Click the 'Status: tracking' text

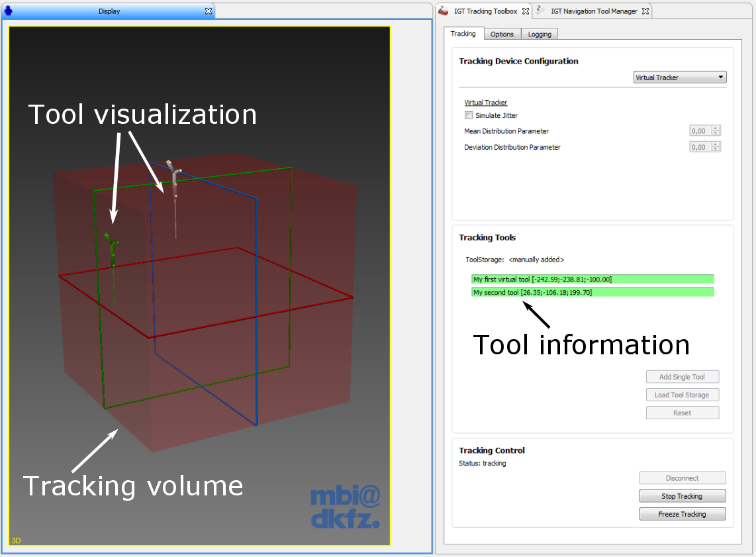(x=482, y=463)
